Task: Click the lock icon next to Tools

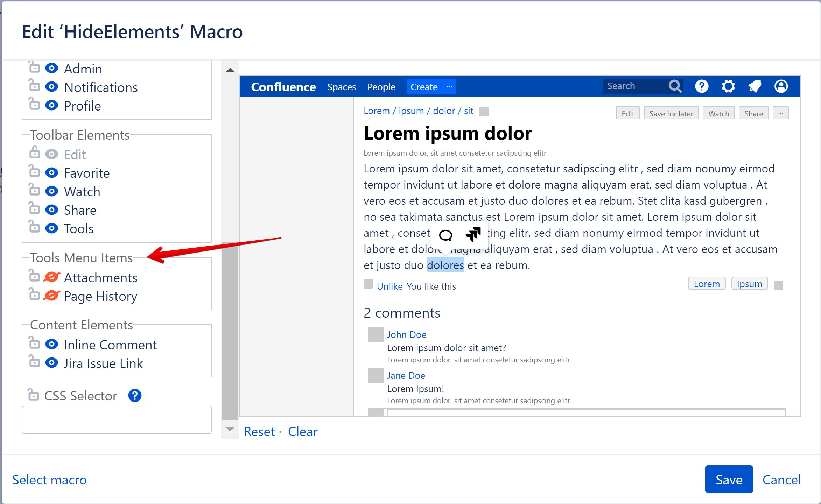Action: click(x=34, y=226)
